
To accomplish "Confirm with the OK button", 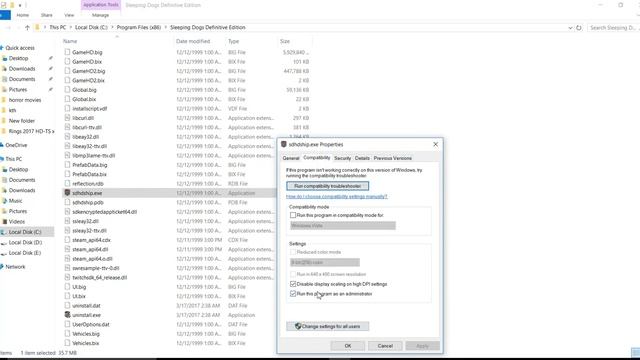I will (x=348, y=346).
